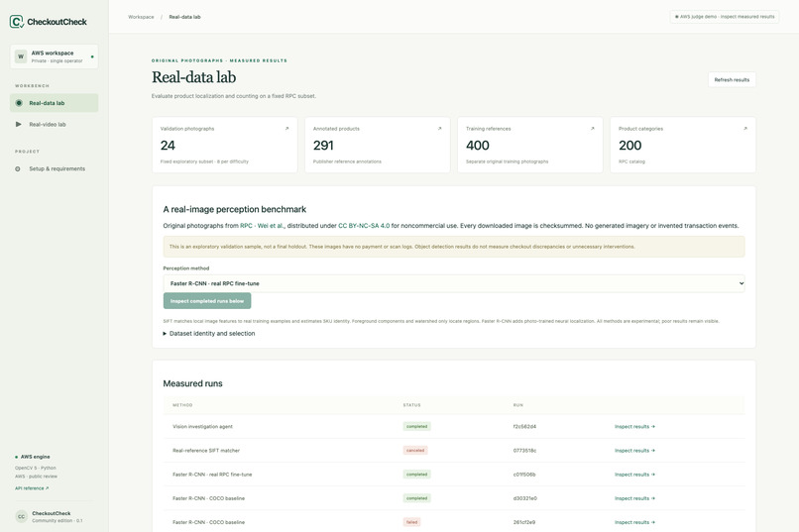Click the value 400 in Training references

[x=478, y=146]
